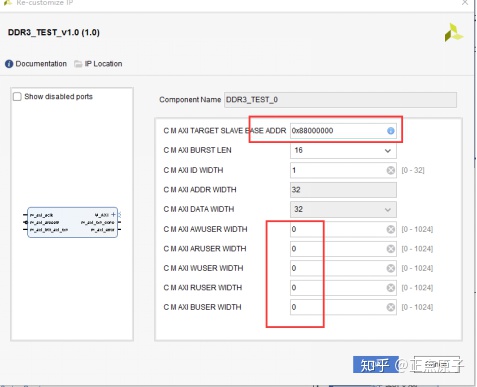The width and height of the screenshot is (477, 387).
Task: Click the Component Name label
Action: coord(190,100)
